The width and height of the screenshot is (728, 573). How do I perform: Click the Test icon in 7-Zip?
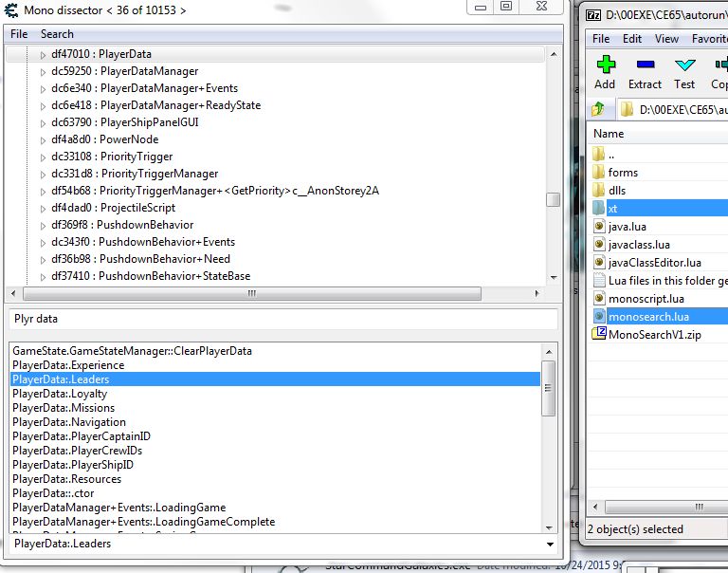click(684, 71)
